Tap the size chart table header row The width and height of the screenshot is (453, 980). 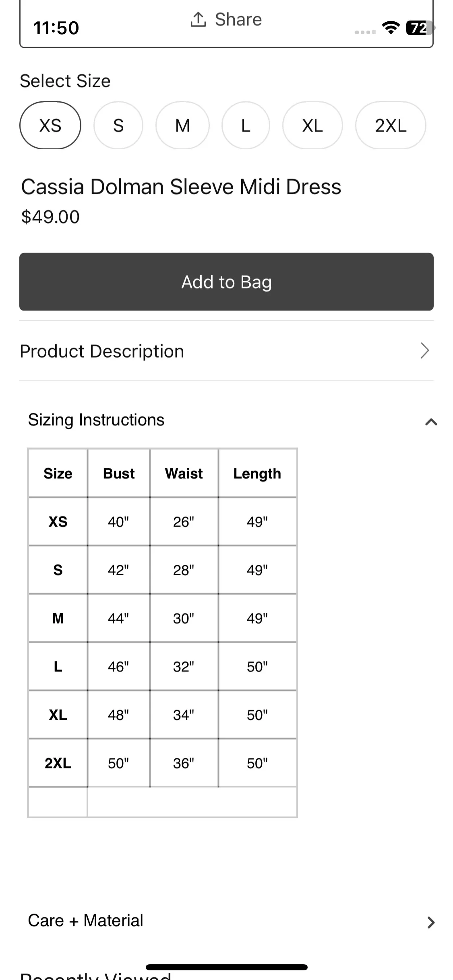(162, 473)
